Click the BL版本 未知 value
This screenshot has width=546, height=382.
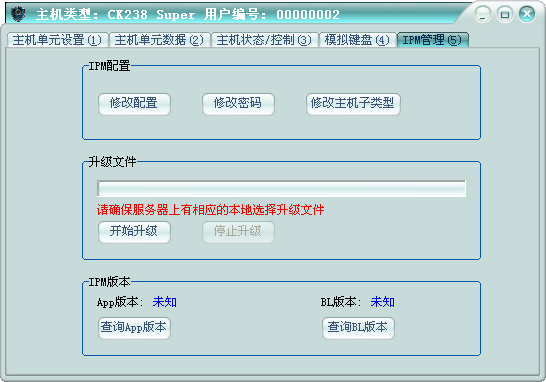pyautogui.click(x=382, y=302)
